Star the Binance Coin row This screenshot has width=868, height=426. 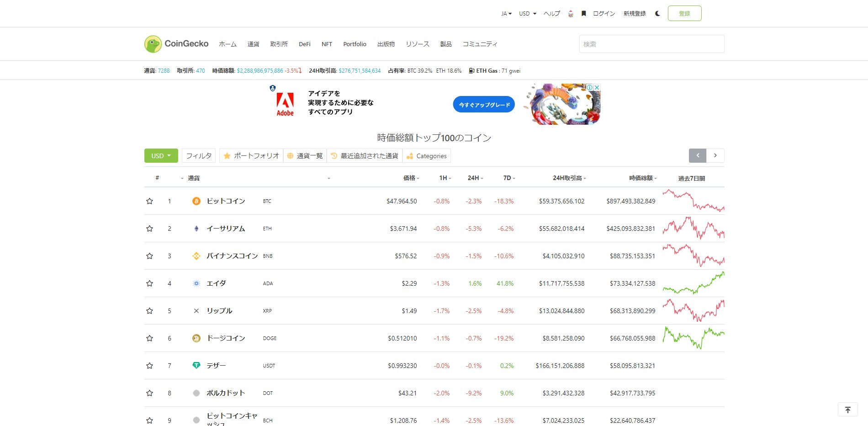point(149,256)
